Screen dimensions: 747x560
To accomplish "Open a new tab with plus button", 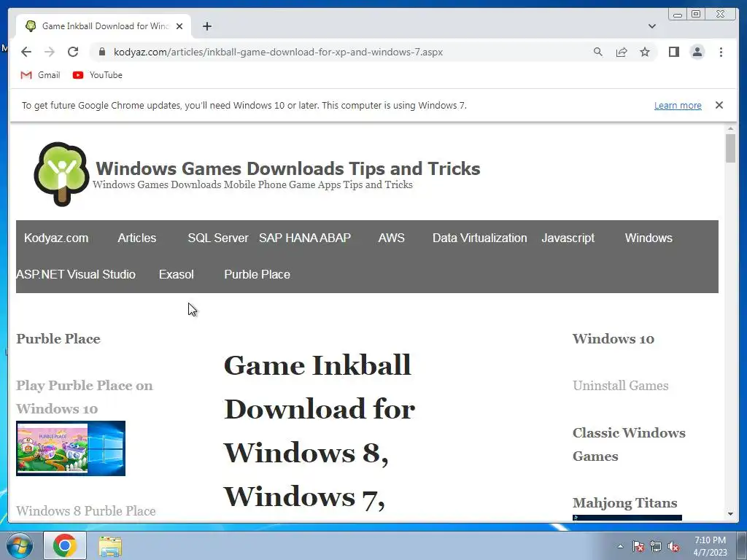I will tap(206, 26).
